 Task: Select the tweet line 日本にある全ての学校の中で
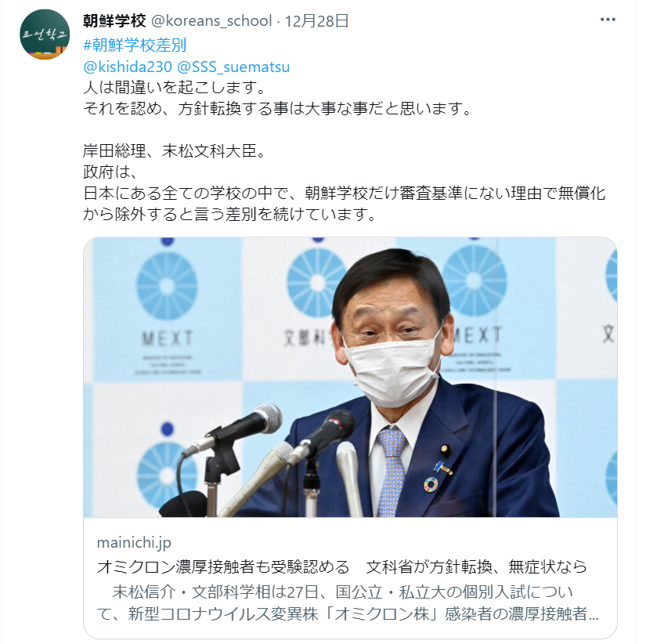coord(345,193)
